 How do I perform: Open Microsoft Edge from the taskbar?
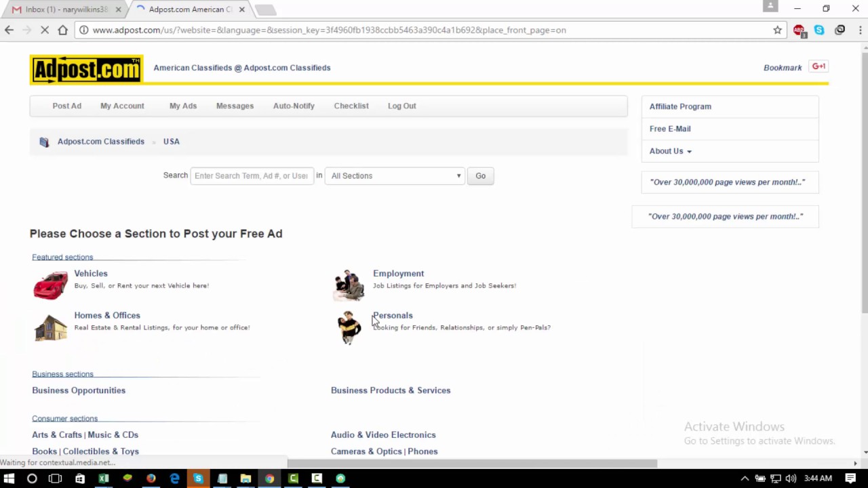click(x=174, y=479)
